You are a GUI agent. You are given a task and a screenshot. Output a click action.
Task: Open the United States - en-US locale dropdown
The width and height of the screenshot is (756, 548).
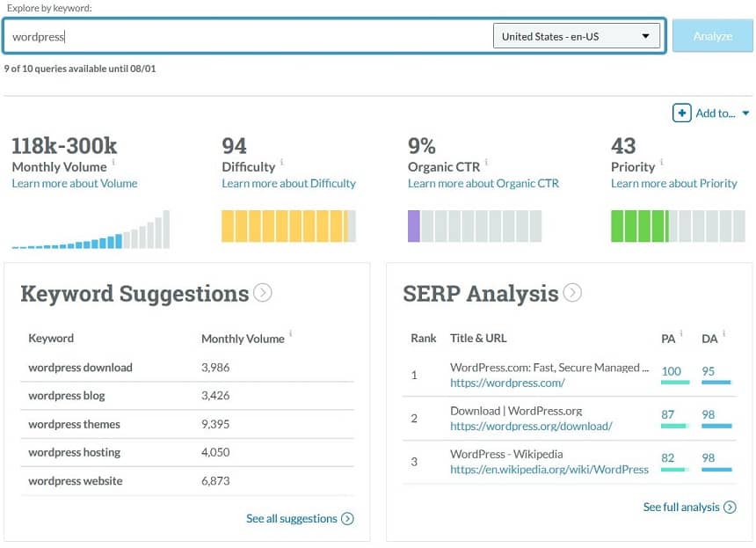coord(576,36)
